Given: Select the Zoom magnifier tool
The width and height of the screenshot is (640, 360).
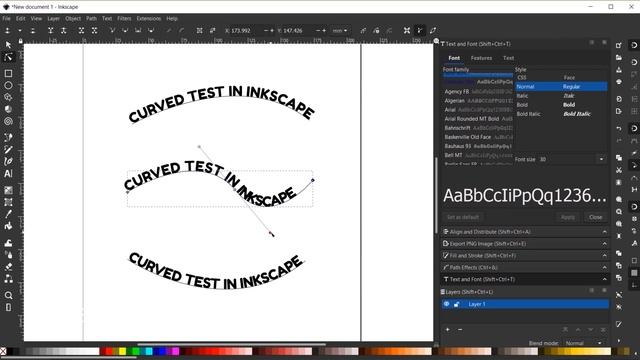Looking at the screenshot, I should tap(8, 296).
